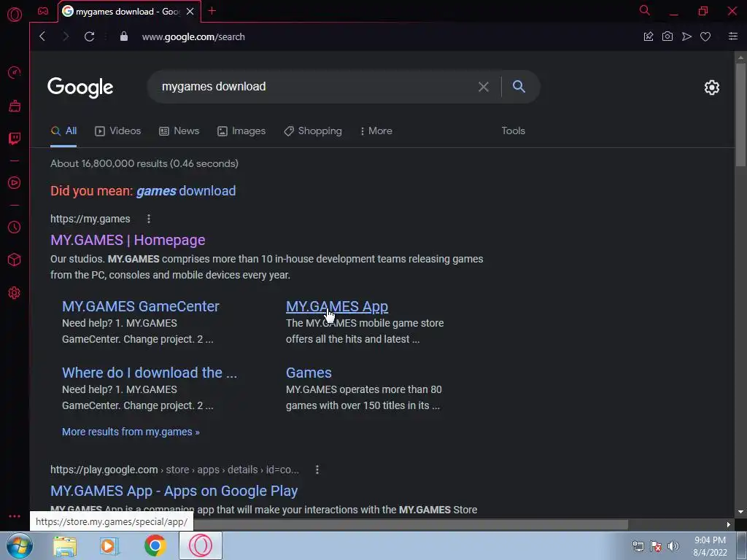
Task: Open MY.GAMES GameCenter link
Action: [x=141, y=306]
